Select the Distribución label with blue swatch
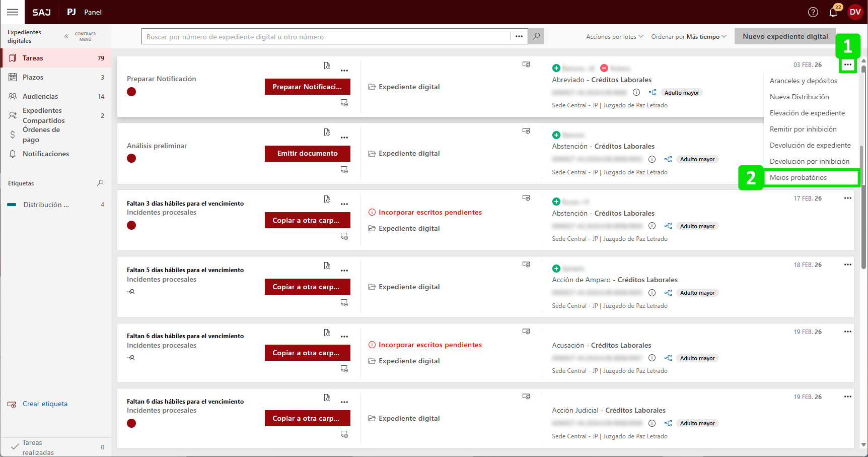Screen dimensions: 868x457 coord(46,205)
